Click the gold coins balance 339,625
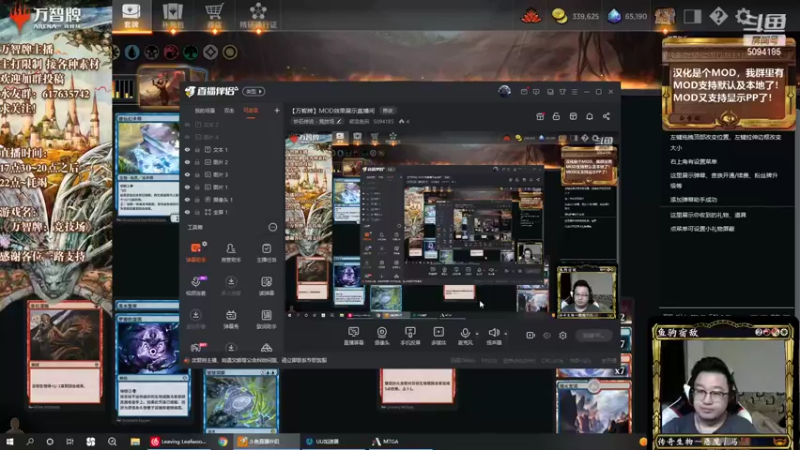 [x=576, y=16]
